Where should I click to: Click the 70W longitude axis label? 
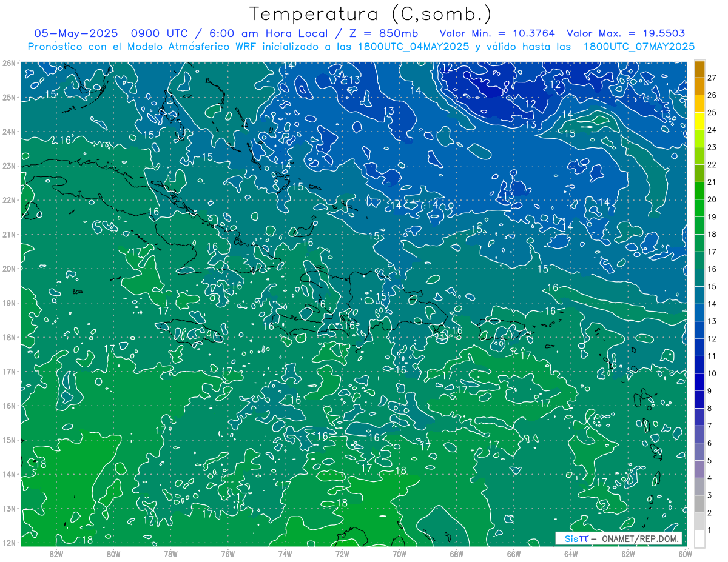399,554
